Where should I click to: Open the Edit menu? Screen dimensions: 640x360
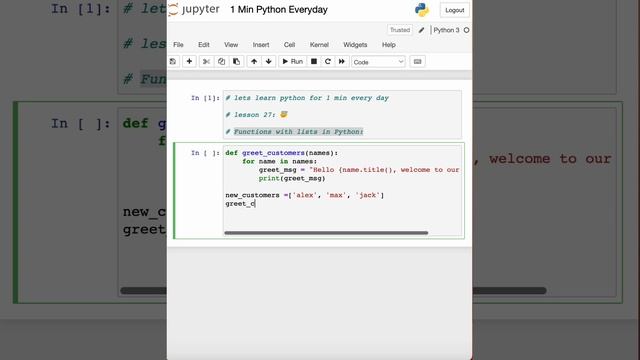point(204,45)
